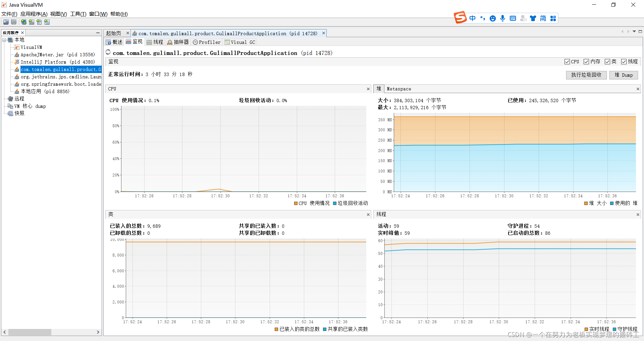The image size is (644, 341).
Task: Open the 窗口 menu
Action: [x=98, y=14]
